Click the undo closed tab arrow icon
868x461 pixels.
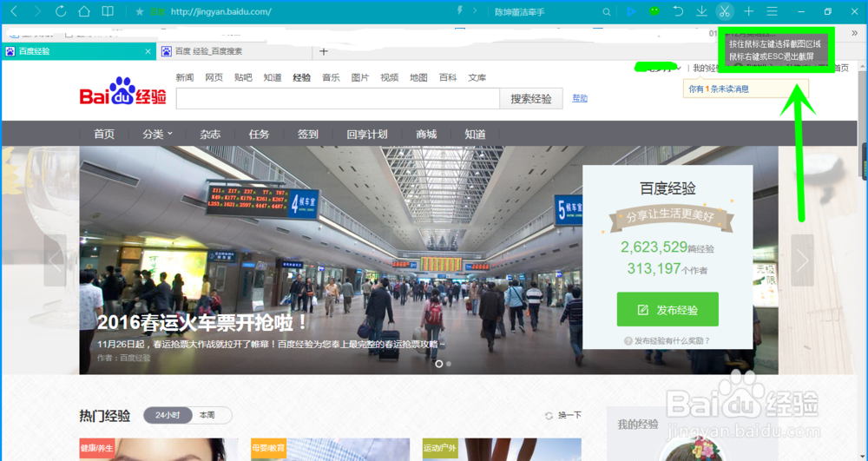pos(678,11)
